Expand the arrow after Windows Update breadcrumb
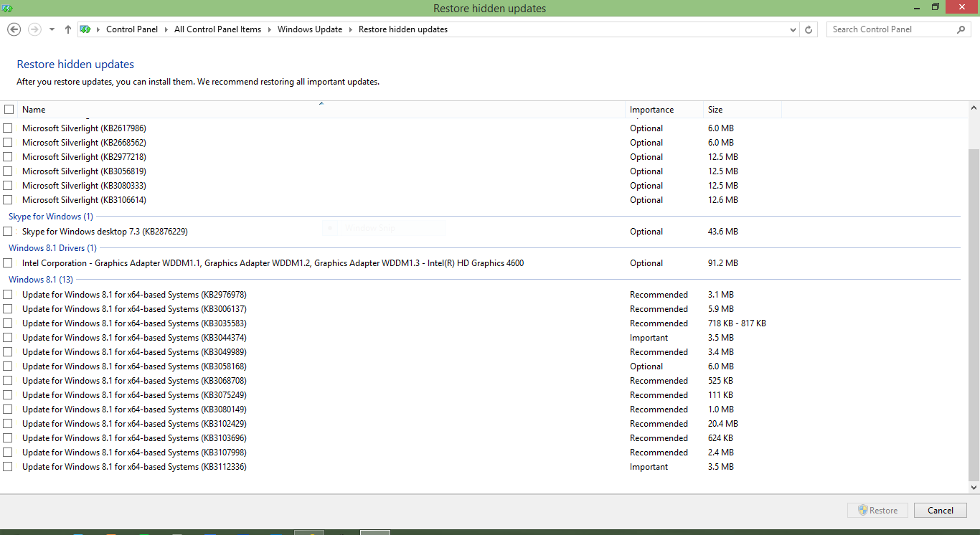The image size is (980, 535). point(350,29)
